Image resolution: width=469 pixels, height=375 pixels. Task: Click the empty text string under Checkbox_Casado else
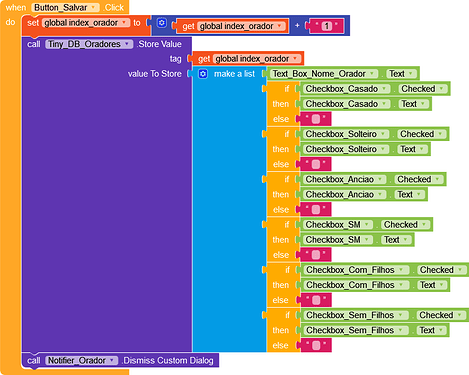315,119
